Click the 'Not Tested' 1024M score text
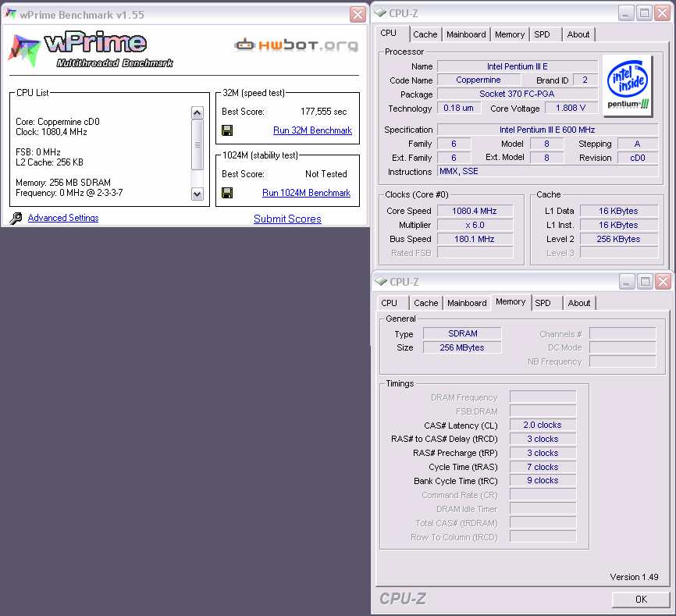Image resolution: width=676 pixels, height=616 pixels. (326, 174)
